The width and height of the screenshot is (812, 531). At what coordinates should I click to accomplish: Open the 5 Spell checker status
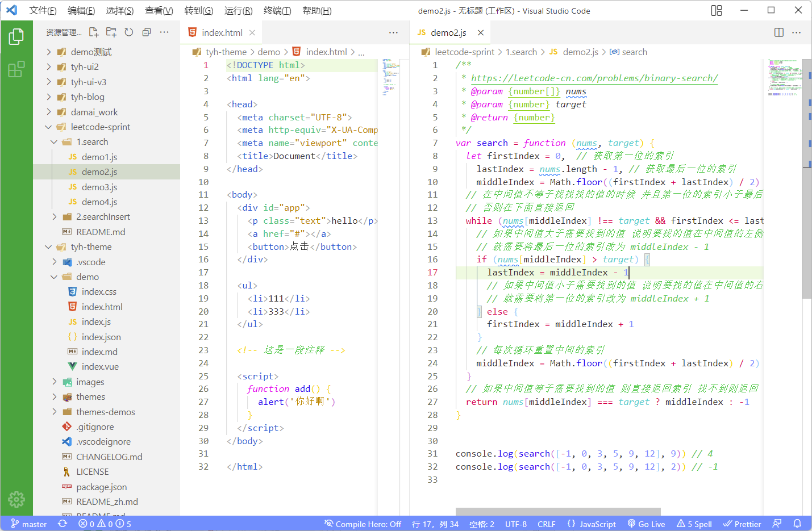click(x=694, y=524)
